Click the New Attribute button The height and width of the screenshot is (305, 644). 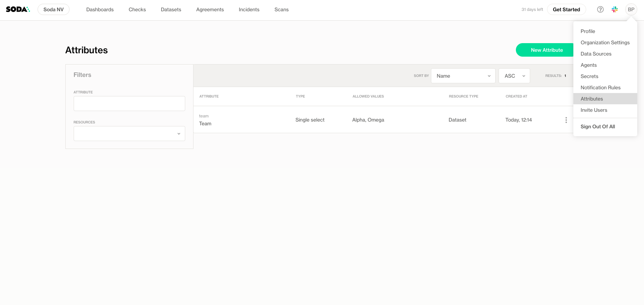545,50
